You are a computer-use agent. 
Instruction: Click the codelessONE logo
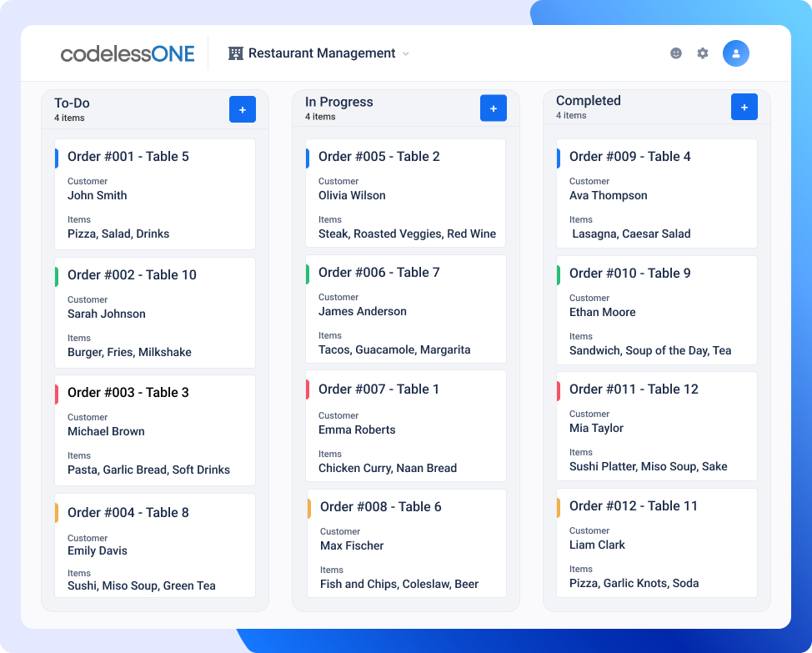point(128,54)
